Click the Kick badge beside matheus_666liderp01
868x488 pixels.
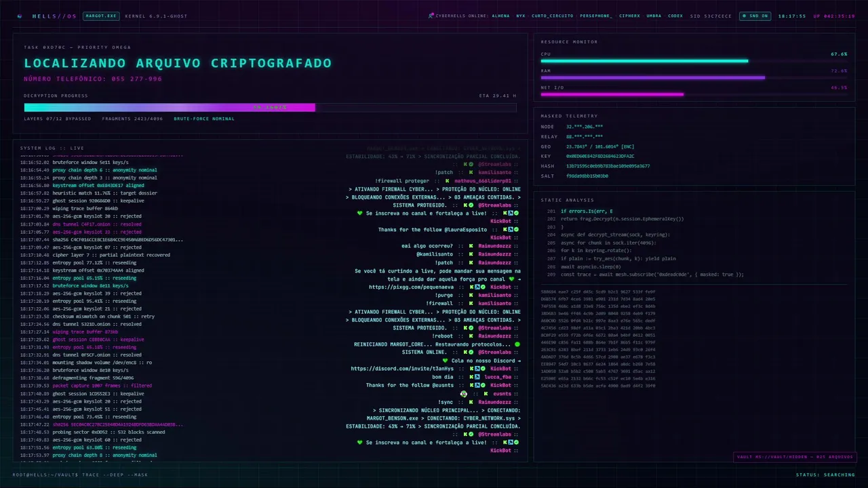click(447, 181)
